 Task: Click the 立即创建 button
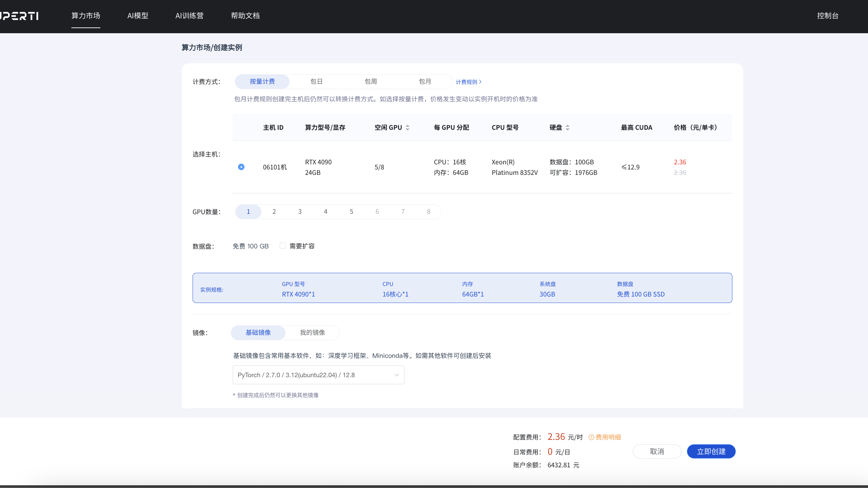click(711, 451)
